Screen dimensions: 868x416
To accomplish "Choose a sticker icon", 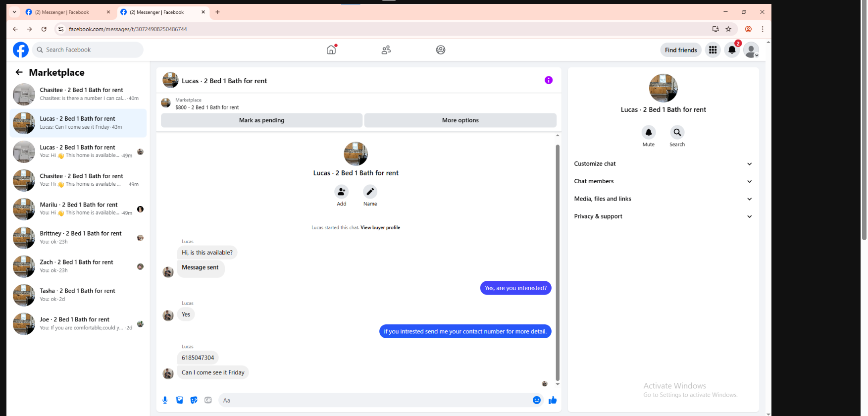I will pyautogui.click(x=194, y=400).
